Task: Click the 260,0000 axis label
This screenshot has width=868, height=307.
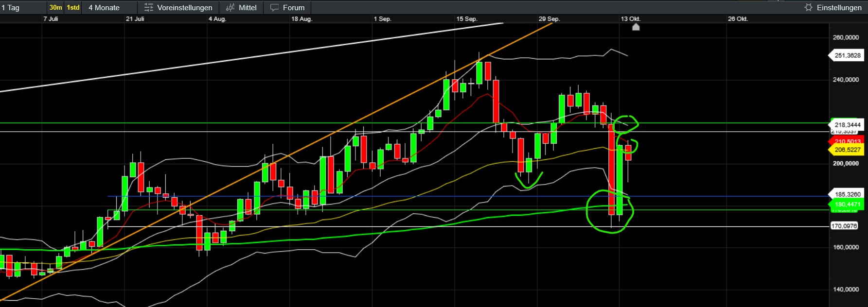Action: (846, 37)
